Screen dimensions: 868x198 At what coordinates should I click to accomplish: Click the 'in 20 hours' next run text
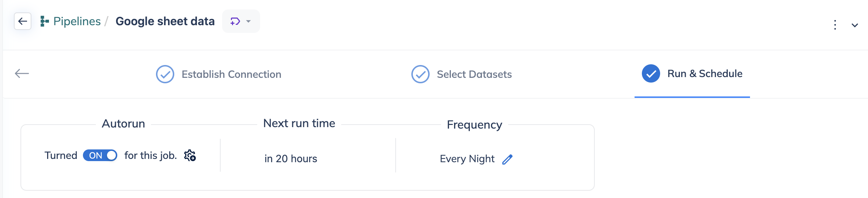[x=291, y=159]
